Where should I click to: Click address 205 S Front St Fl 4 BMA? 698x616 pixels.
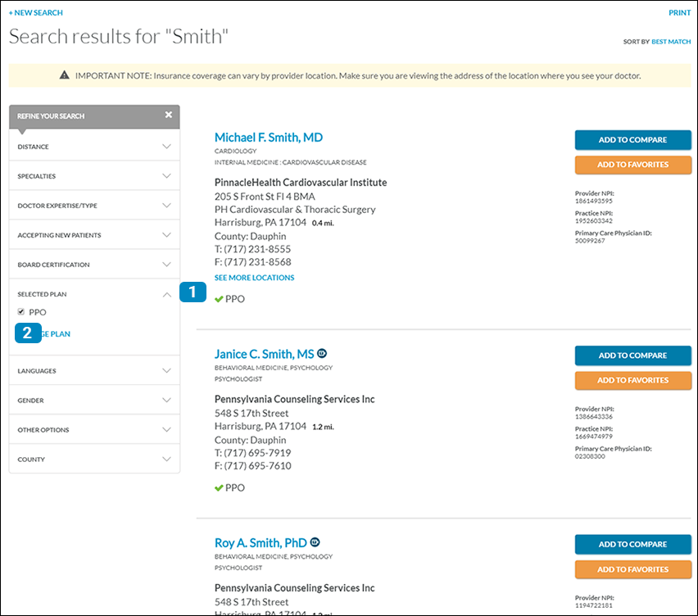click(x=265, y=197)
